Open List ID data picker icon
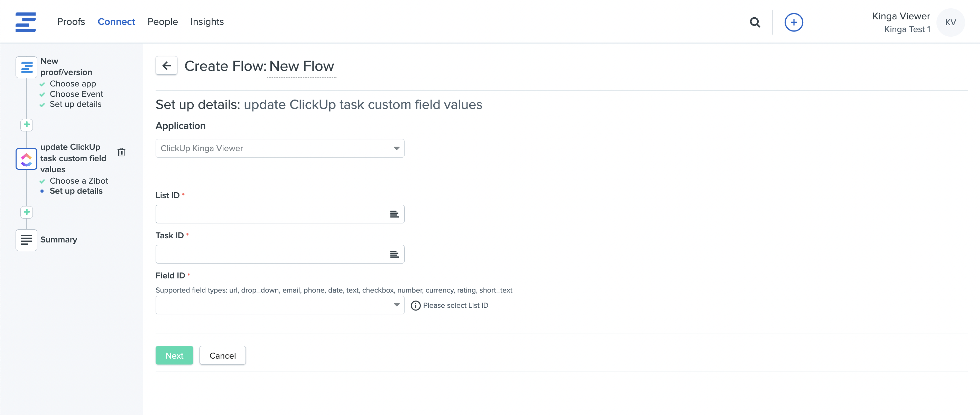This screenshot has width=980, height=415. pos(395,214)
